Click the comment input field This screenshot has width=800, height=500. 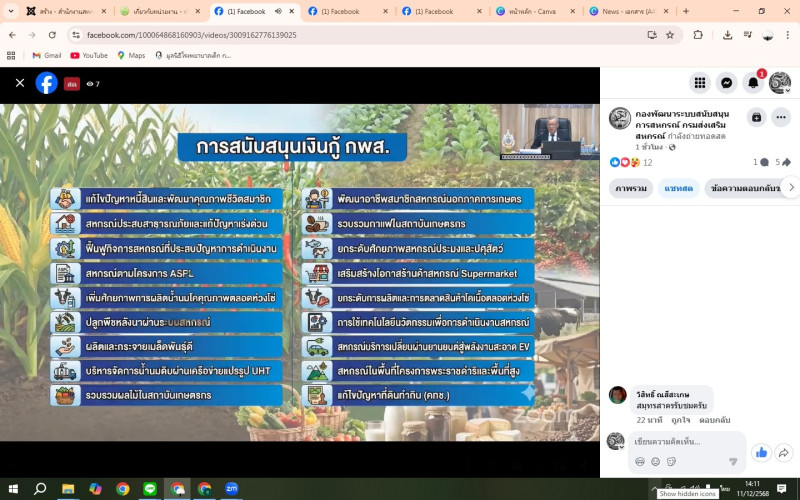680,441
